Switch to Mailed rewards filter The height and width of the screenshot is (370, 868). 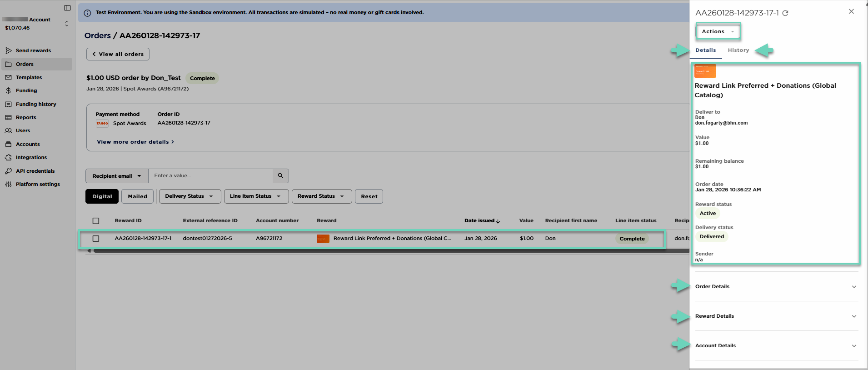137,196
